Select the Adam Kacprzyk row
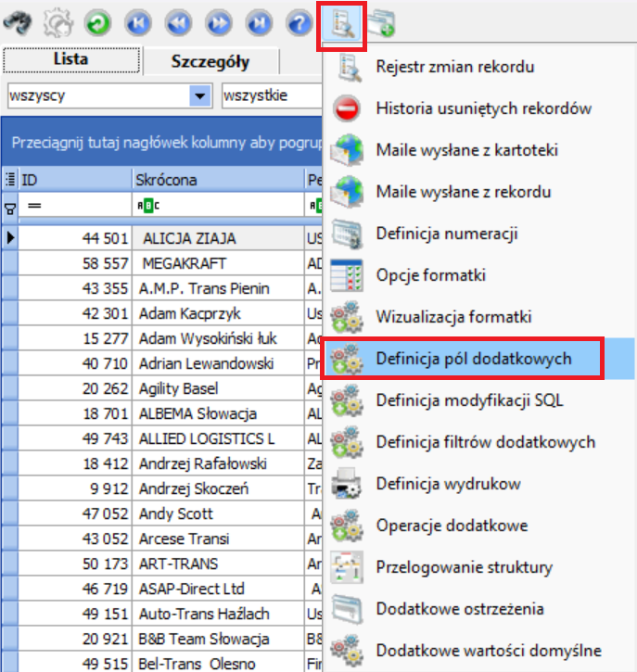 click(x=162, y=313)
